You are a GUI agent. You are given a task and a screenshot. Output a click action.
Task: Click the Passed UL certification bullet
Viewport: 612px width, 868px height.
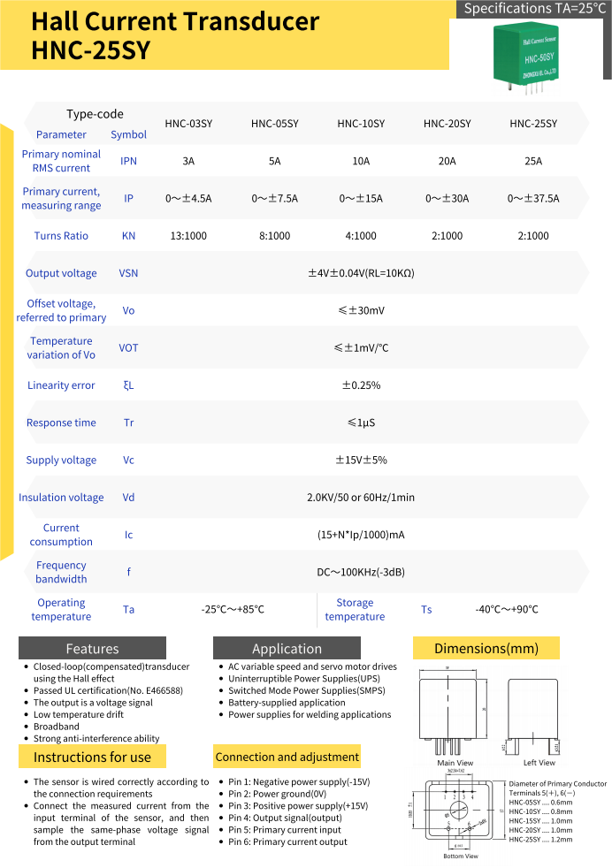pos(108,690)
